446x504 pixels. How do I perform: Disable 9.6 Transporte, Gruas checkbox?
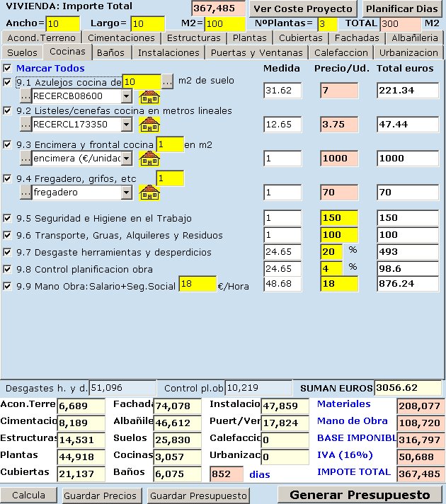pyautogui.click(x=7, y=235)
